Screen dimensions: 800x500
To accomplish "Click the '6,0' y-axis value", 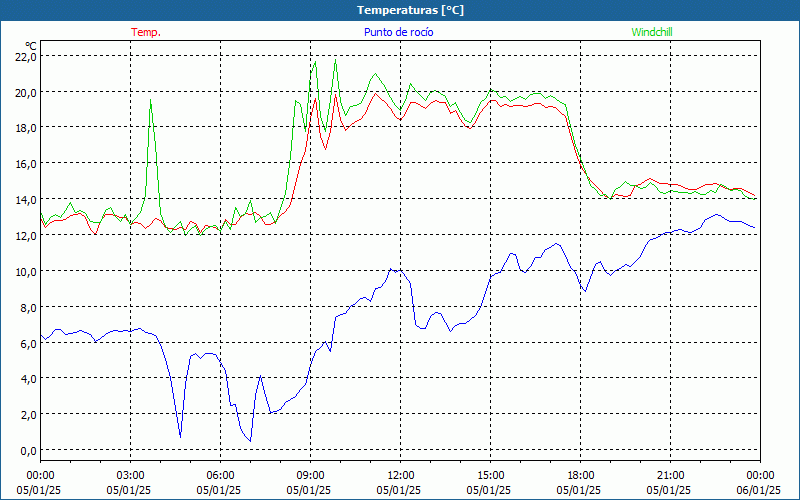I will [28, 343].
